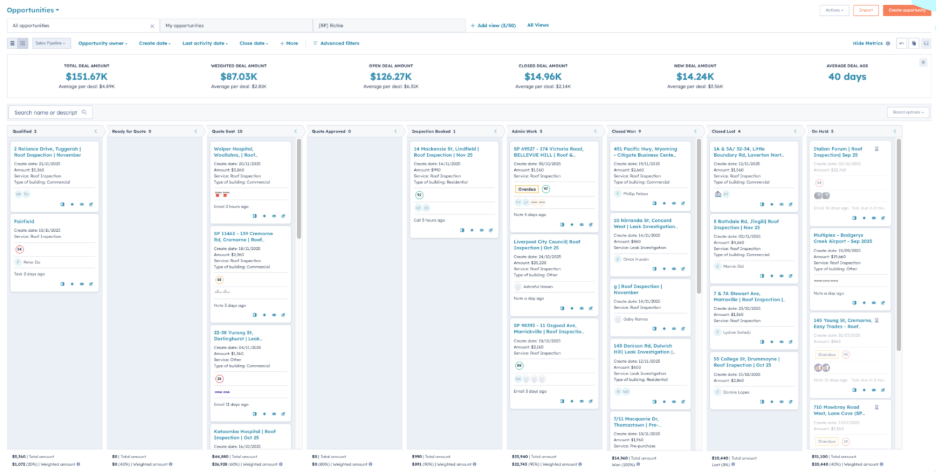Image resolution: width=936 pixels, height=474 pixels.
Task: Open preview icon on Fairfield card
Action: point(63,284)
